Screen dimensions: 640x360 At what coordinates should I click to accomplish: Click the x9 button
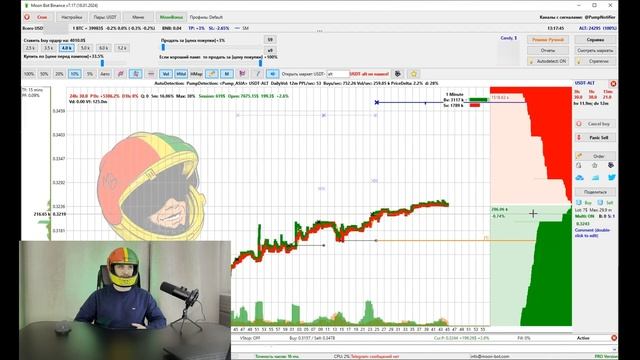click(x=270, y=50)
